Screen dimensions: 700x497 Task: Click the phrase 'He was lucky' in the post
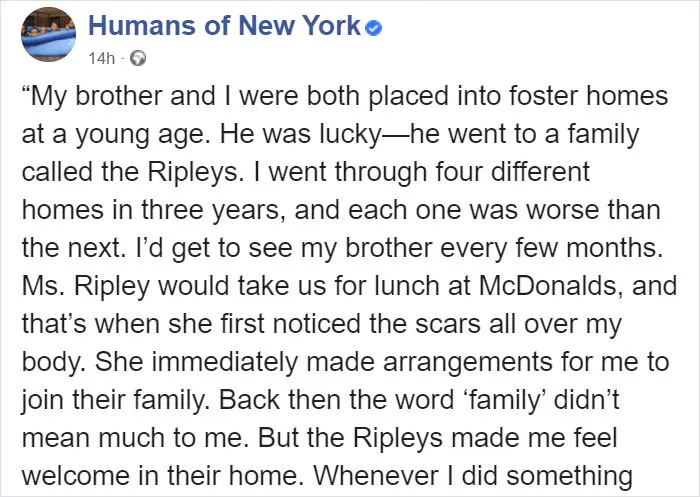click(x=298, y=134)
